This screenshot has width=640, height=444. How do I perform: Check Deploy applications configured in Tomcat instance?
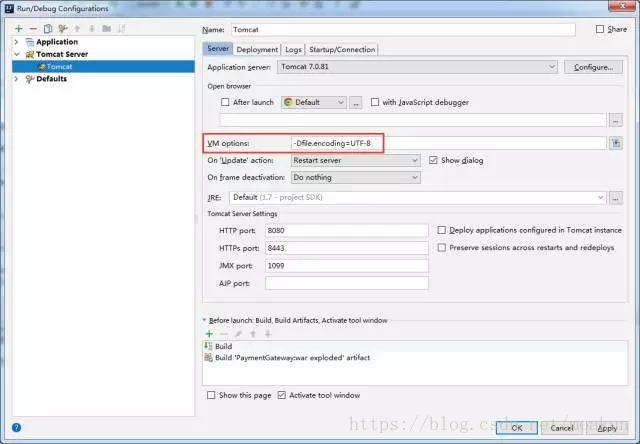tap(441, 230)
